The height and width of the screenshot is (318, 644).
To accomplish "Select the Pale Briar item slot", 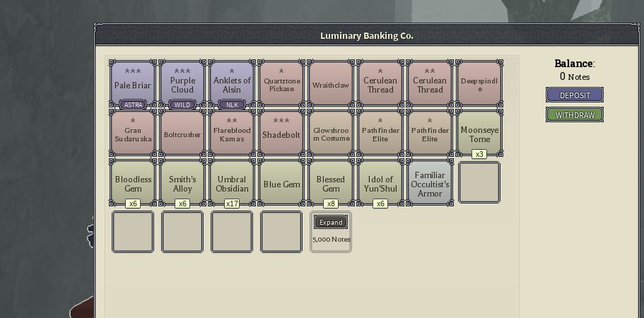I will pyautogui.click(x=133, y=84).
